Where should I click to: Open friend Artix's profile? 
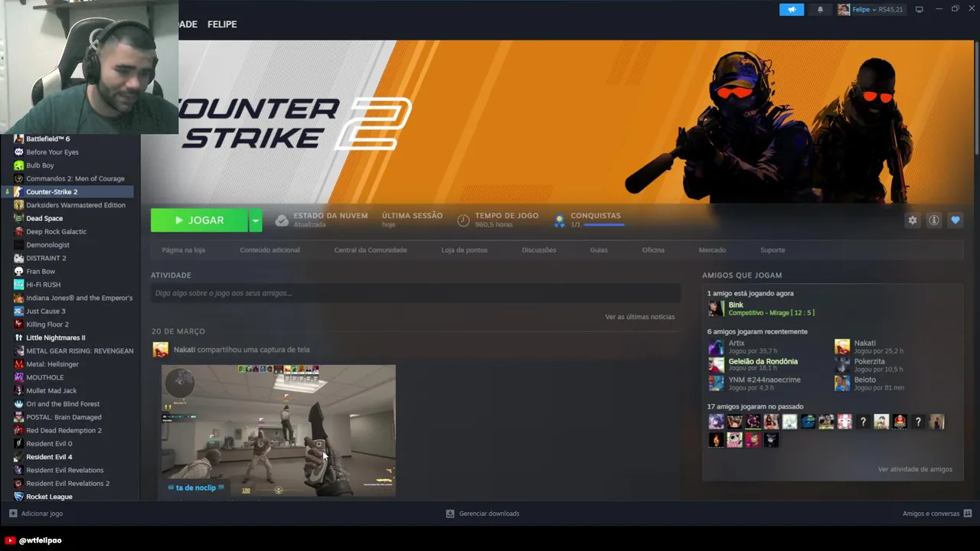743,347
